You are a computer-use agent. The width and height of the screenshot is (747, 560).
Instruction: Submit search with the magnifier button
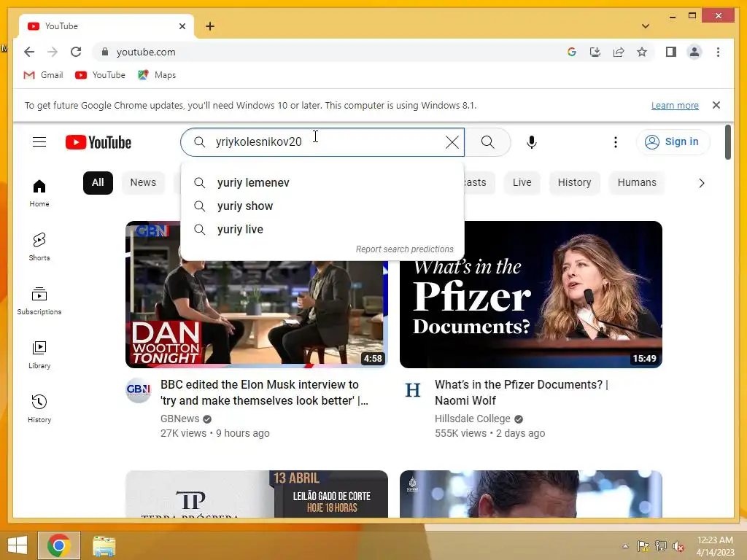pos(487,142)
